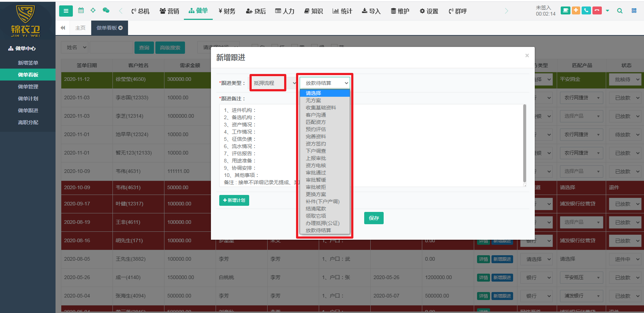
Task: Click the double-arrow tab back icon
Action: (x=63, y=28)
